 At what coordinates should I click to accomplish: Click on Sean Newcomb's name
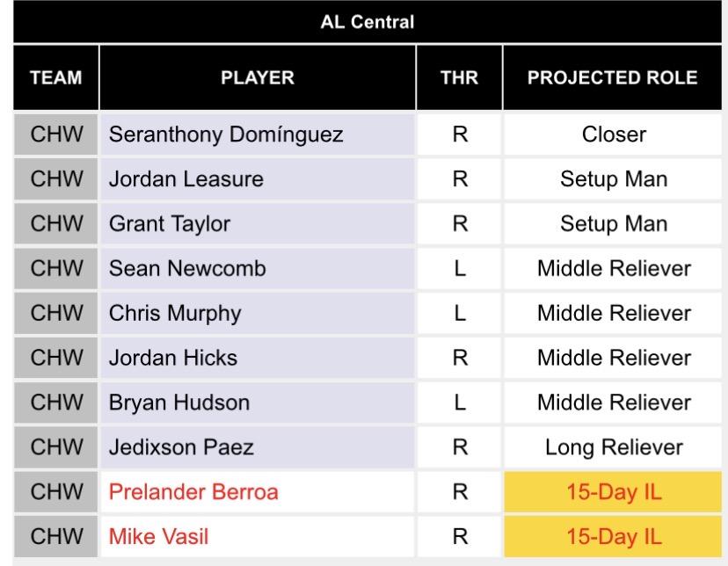tap(186, 269)
